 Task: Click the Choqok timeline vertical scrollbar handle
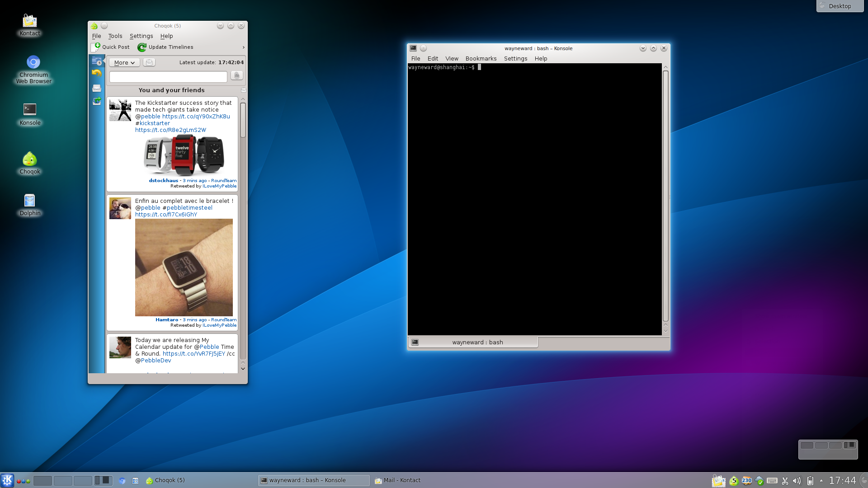(x=243, y=120)
